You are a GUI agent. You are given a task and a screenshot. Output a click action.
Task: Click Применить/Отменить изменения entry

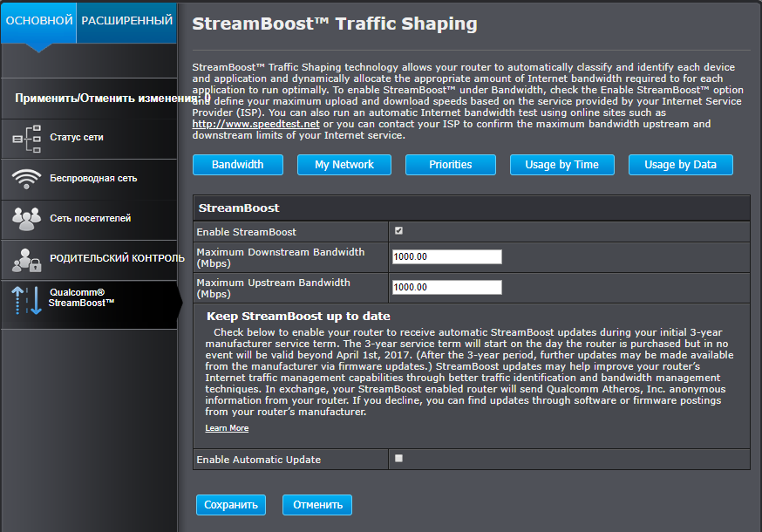tap(112, 99)
